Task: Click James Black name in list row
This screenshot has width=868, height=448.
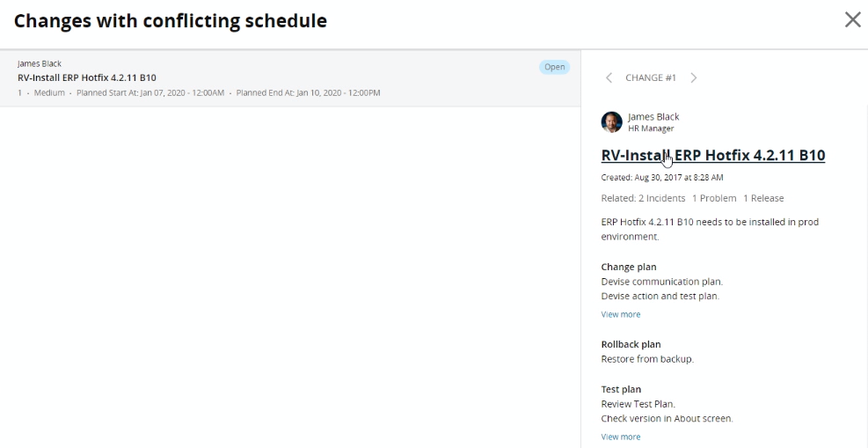Action: tap(40, 63)
